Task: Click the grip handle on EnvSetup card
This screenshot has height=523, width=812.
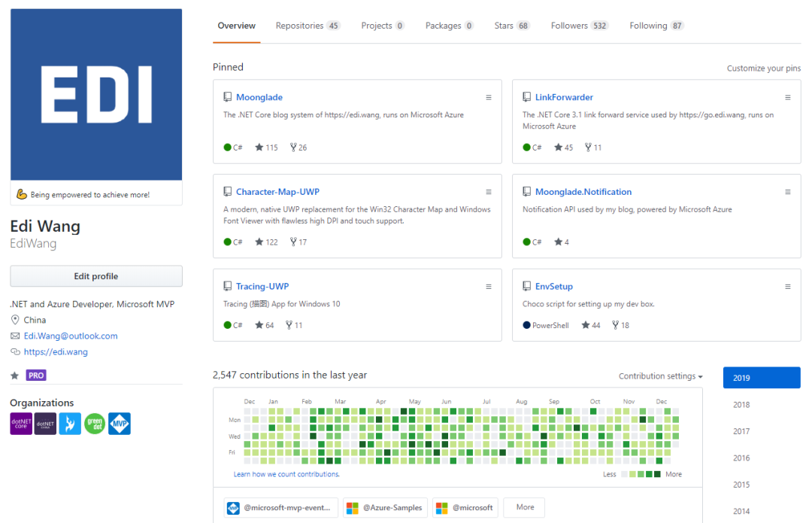Action: coord(788,287)
